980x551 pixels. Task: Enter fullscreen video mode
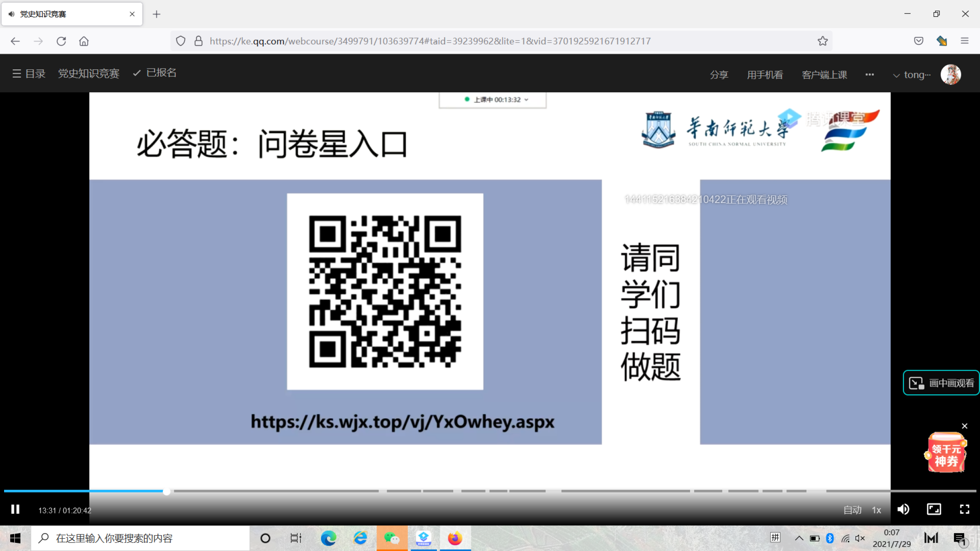(x=964, y=509)
